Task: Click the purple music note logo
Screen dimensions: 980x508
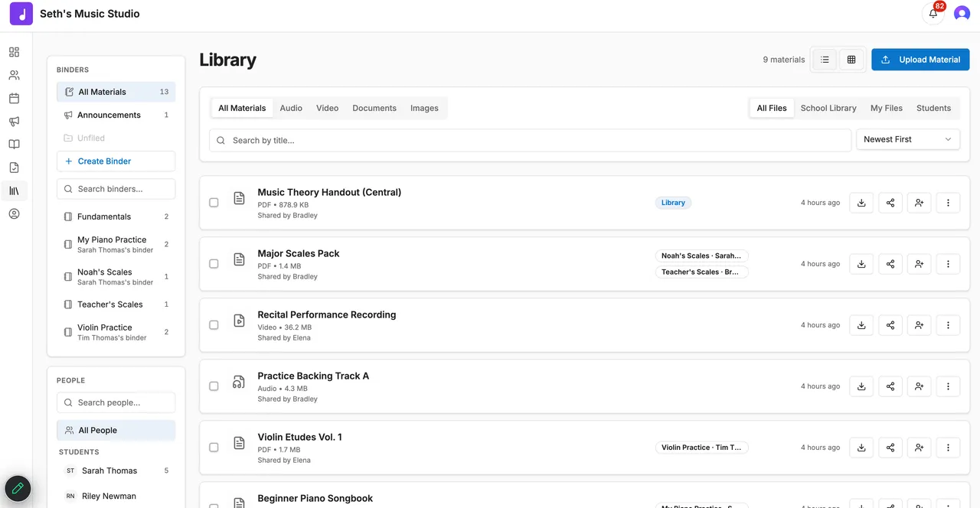Action: click(21, 14)
